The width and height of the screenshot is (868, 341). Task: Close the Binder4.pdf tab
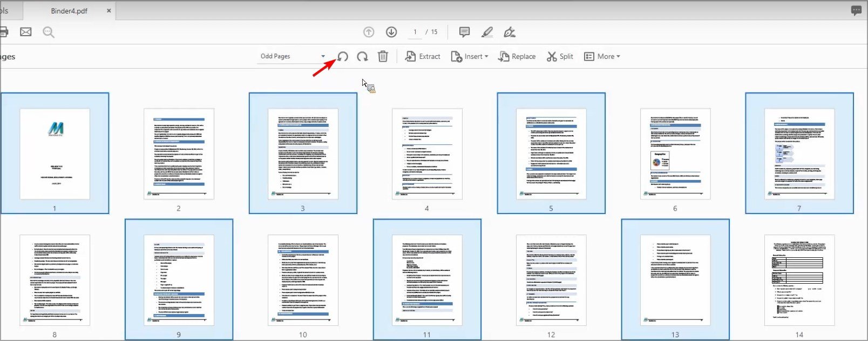click(x=109, y=11)
